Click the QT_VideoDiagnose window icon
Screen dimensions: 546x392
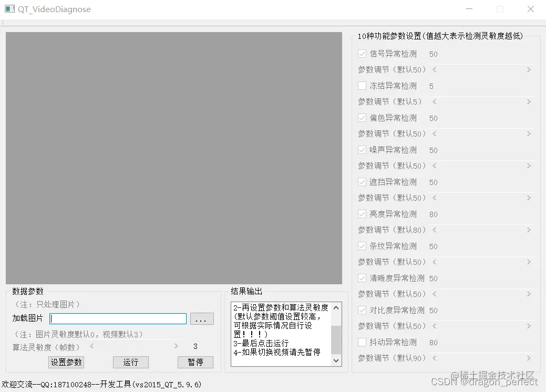(10, 9)
